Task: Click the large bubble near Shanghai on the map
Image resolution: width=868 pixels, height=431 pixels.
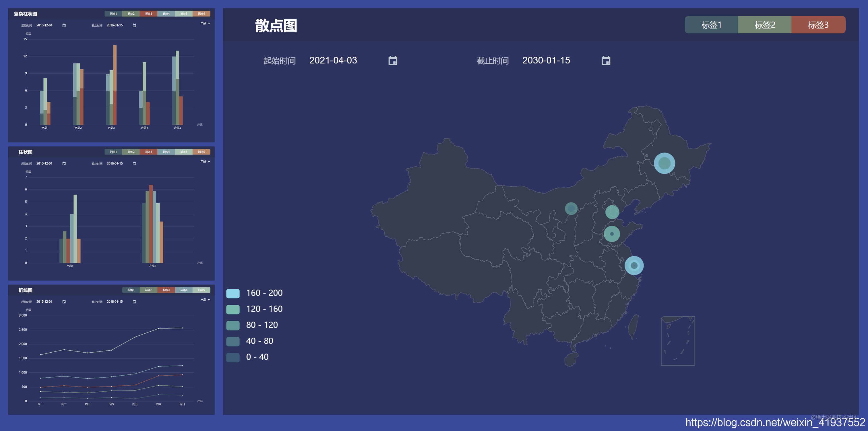Action: (x=635, y=265)
